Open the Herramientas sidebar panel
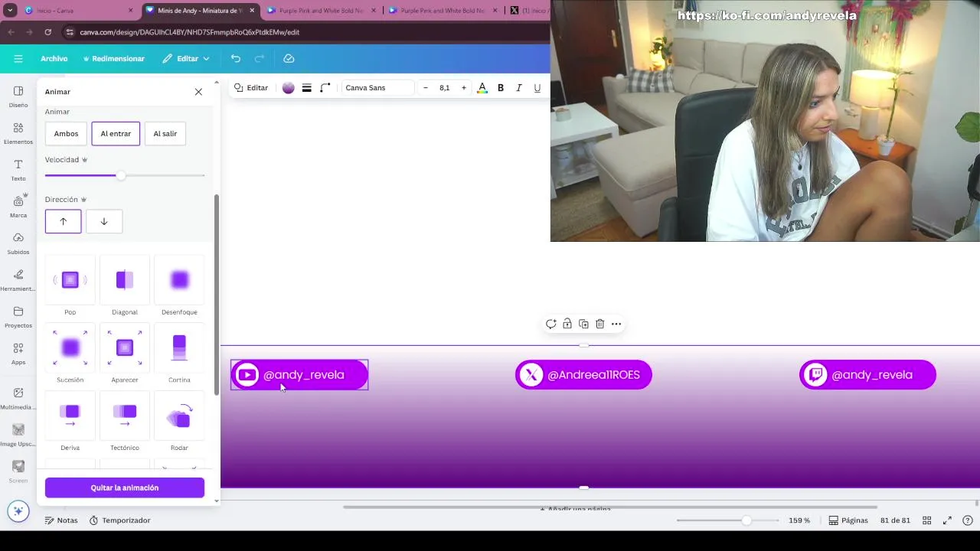The image size is (980, 551). pos(18,280)
